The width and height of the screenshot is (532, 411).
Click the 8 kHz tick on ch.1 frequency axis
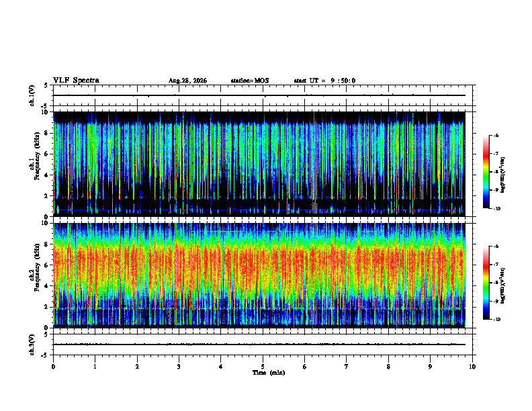pos(46,133)
